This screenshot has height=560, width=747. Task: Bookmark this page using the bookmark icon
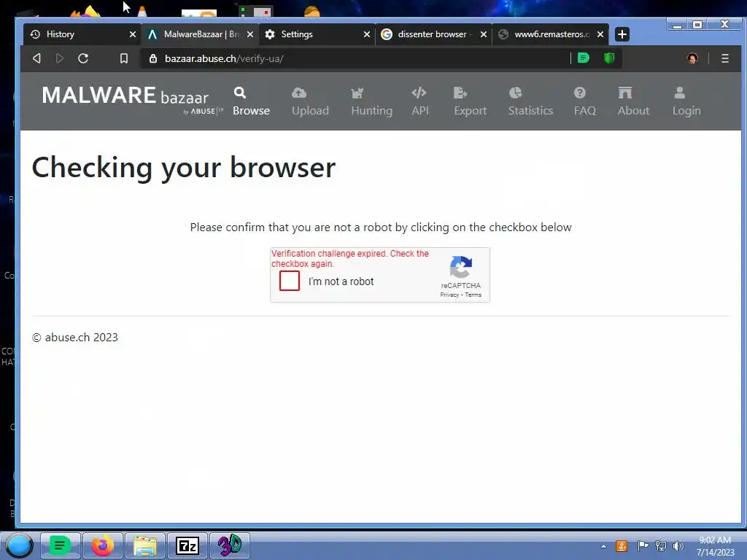pos(124,58)
